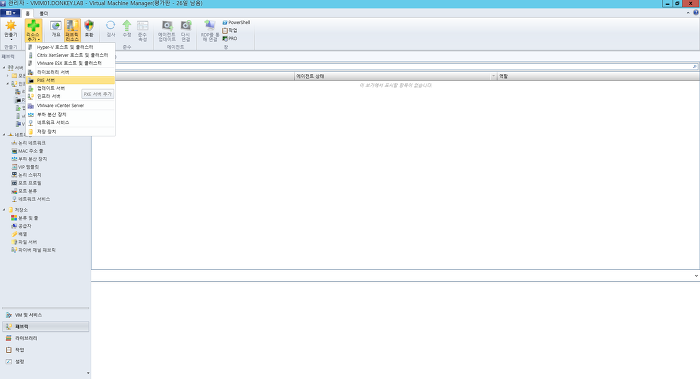Expand the details pane chevron

(x=696, y=276)
